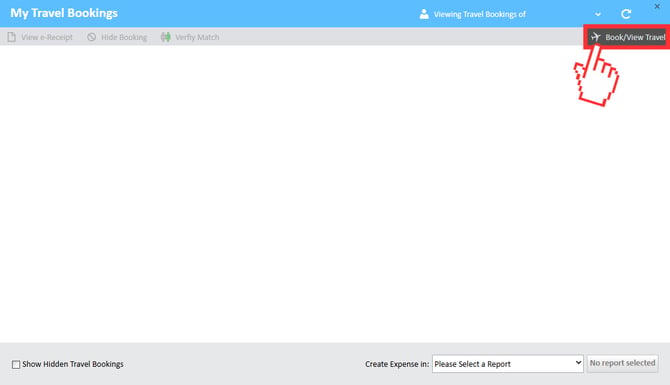Enable the Show Hidden Travel Bookings checkbox
Viewport: 670px width, 385px height.
(16, 364)
